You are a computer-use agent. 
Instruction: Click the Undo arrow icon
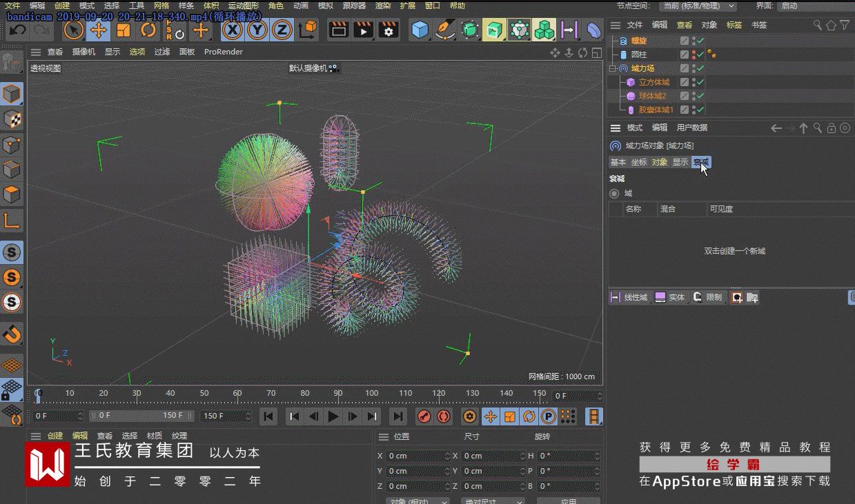tap(17, 30)
